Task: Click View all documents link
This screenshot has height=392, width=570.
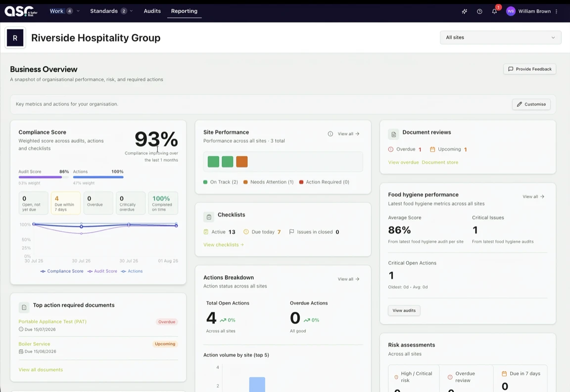Action: (41, 370)
